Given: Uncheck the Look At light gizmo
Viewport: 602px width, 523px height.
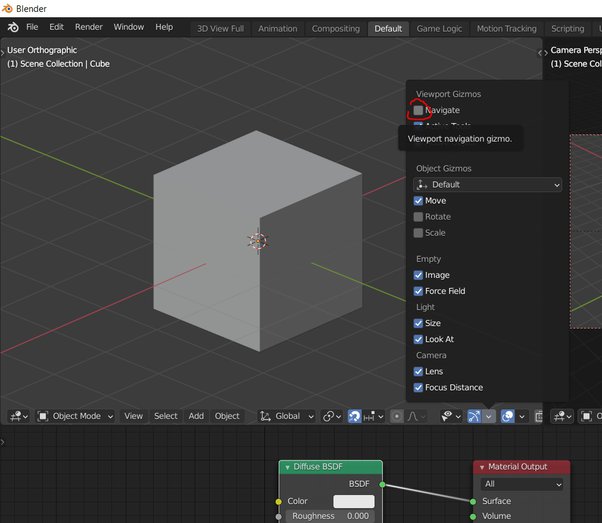Looking at the screenshot, I should pyautogui.click(x=418, y=339).
